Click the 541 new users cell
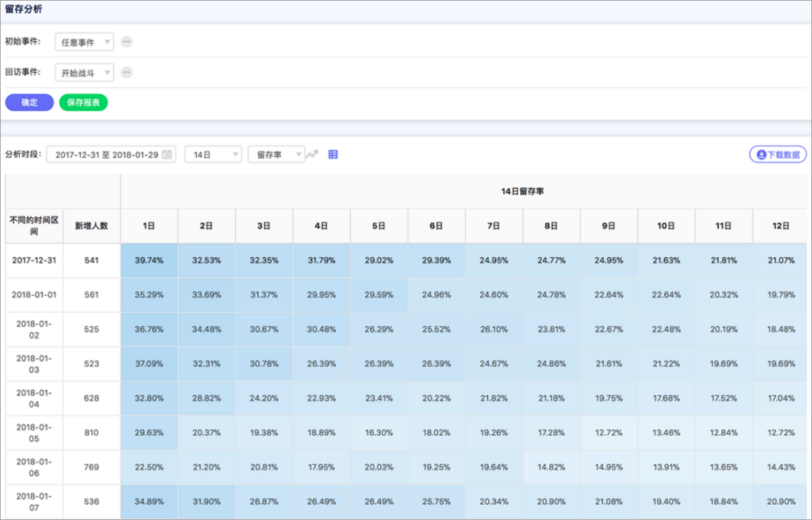 [92, 260]
